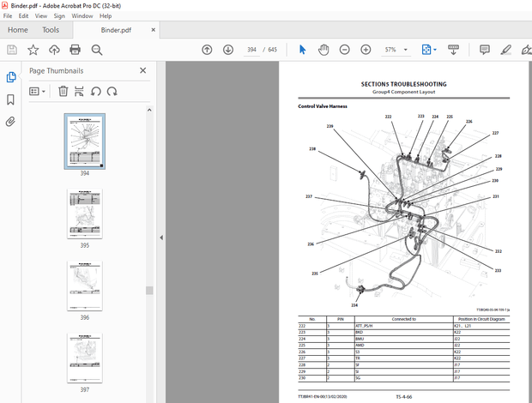Screen dimensions: 532x403
Task: Click the 'Connected to' column header
Action: tap(404, 319)
